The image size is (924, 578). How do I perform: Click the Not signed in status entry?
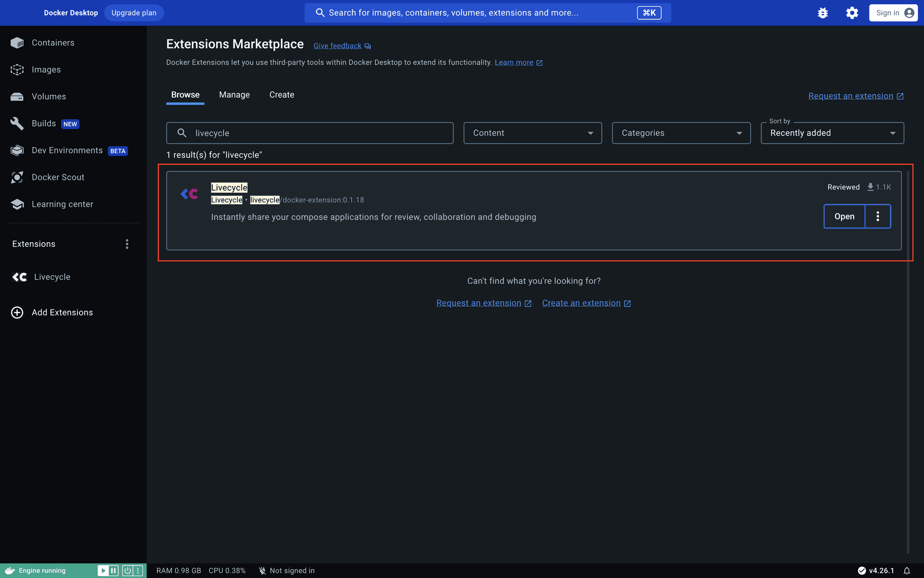tap(286, 571)
